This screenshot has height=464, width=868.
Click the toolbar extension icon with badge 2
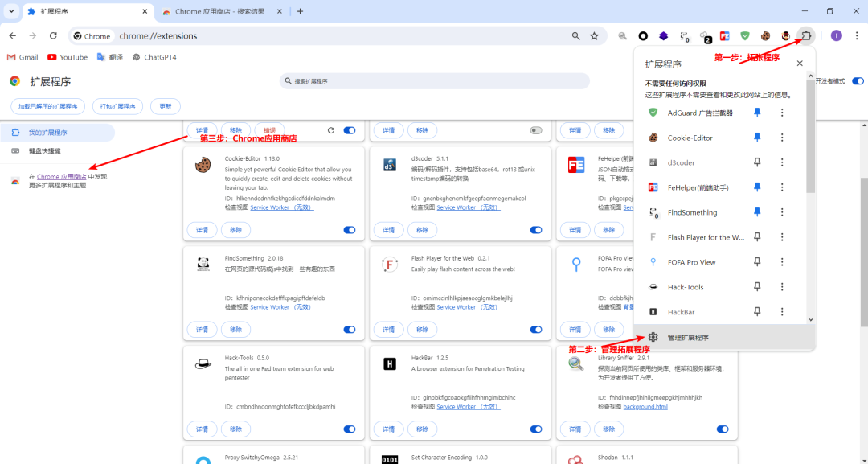click(x=705, y=36)
